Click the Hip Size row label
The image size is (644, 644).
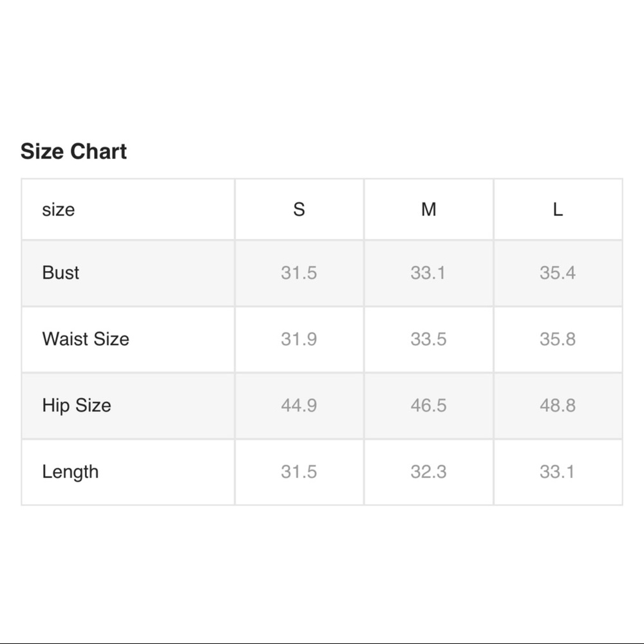(77, 405)
